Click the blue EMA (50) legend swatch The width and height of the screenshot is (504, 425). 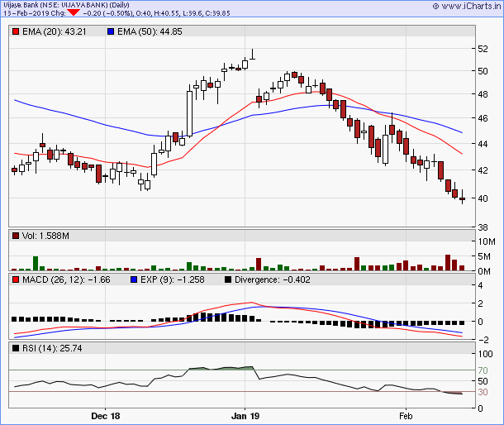pos(111,31)
